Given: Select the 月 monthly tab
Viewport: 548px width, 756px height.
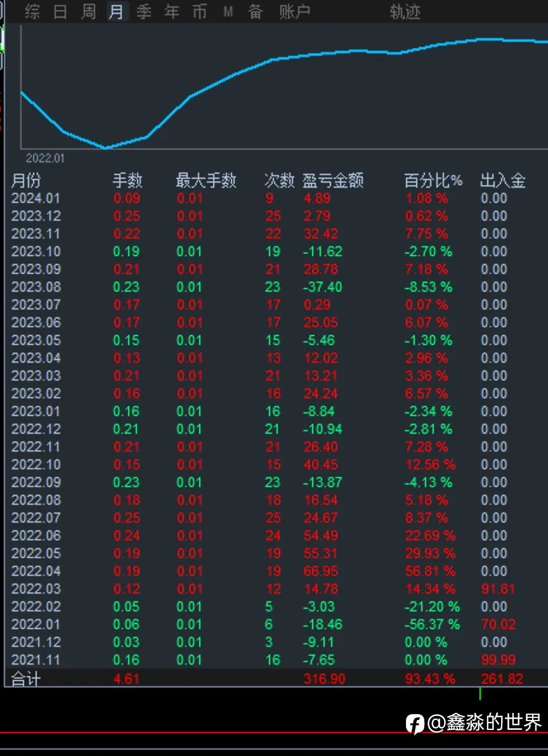Looking at the screenshot, I should click(116, 11).
